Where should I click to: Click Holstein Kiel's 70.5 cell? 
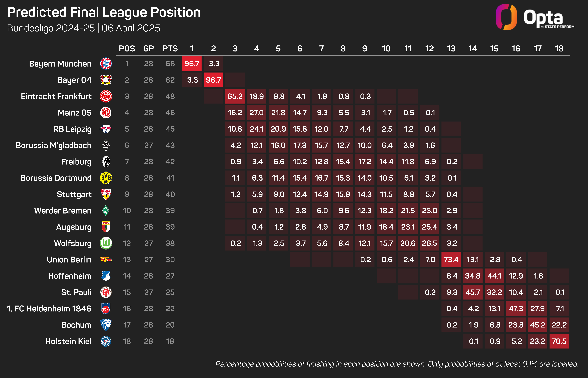pos(559,341)
